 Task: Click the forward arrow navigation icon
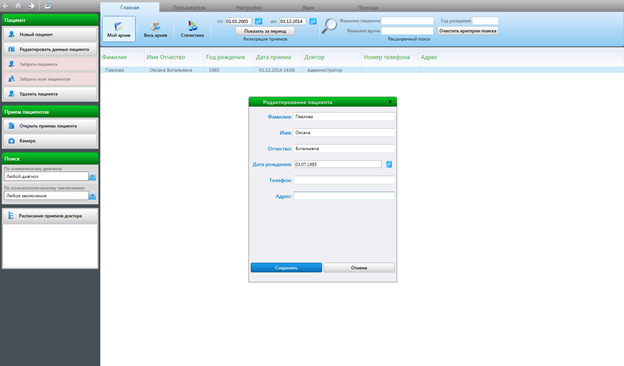pos(31,6)
